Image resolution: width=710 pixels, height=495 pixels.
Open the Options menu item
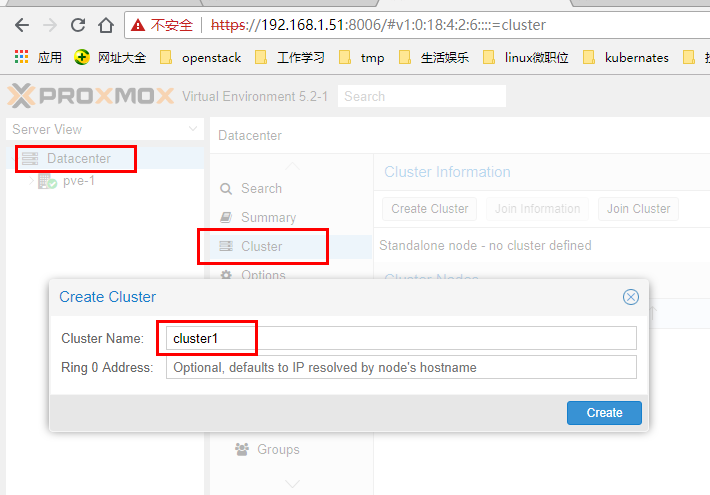tap(263, 274)
